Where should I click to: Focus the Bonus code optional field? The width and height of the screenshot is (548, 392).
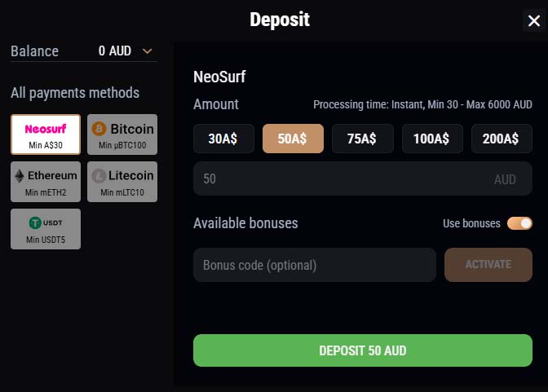click(x=315, y=265)
